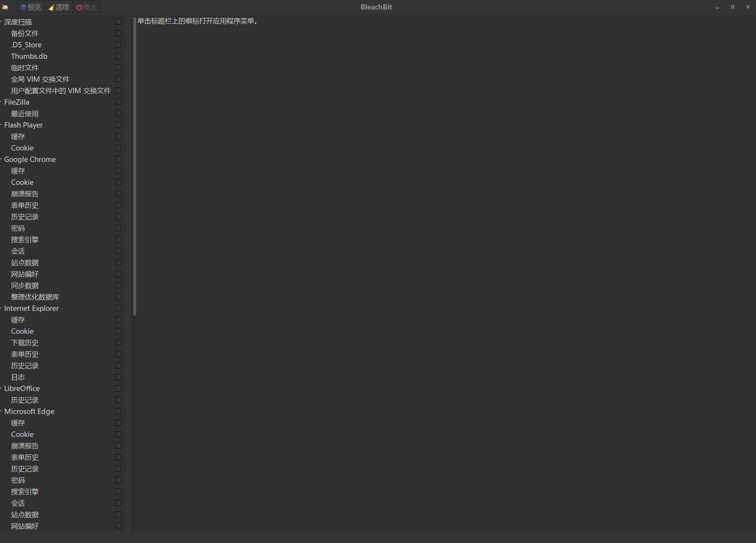Collapse the FileZilla tree group
756x543 pixels.
point(1,102)
